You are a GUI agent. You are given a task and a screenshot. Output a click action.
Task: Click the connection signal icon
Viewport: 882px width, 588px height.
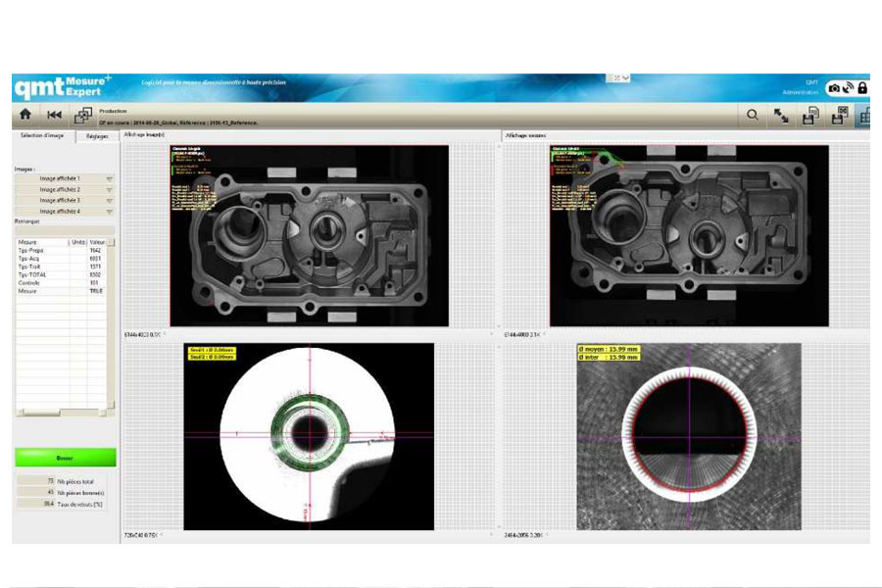pos(849,88)
